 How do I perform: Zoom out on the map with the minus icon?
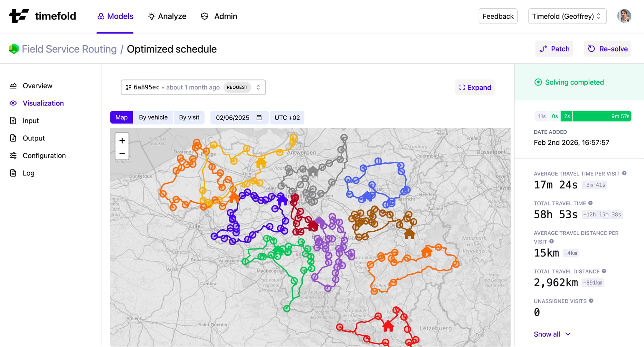click(122, 153)
